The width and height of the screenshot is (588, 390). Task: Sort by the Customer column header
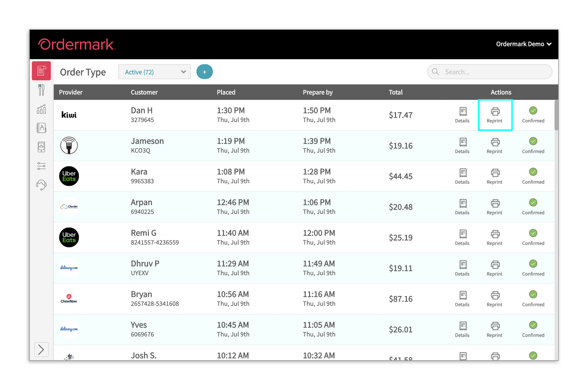[x=144, y=92]
